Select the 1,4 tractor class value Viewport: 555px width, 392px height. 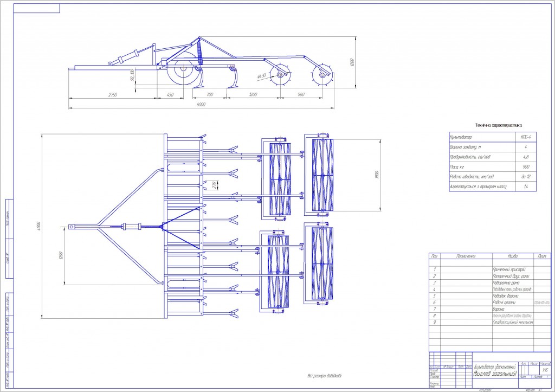[x=526, y=187]
